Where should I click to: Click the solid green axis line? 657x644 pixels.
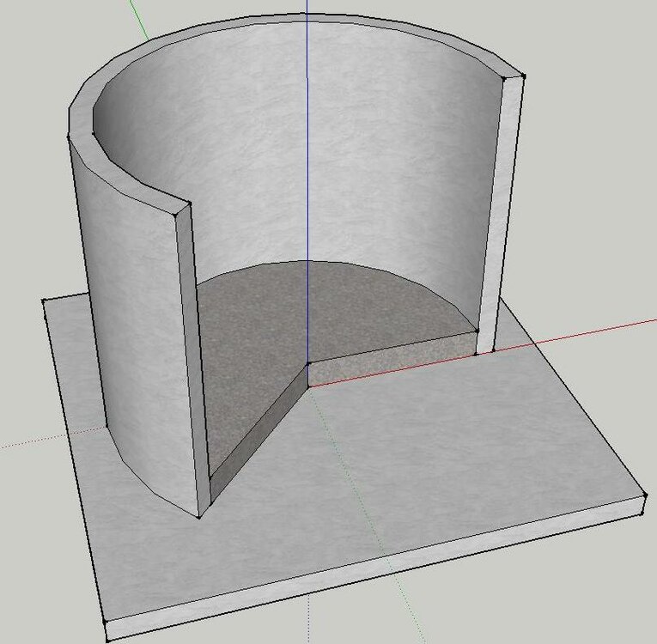click(138, 19)
